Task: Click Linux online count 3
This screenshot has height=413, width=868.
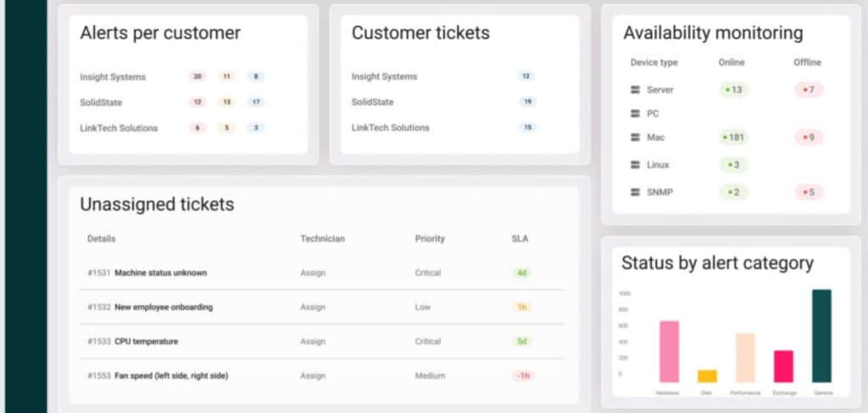Action: 733,165
